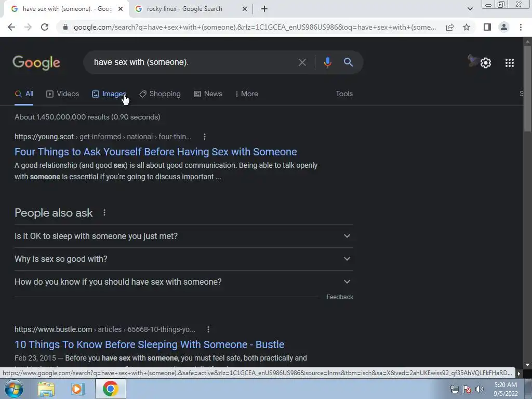Go to Google home via the logo

[x=36, y=63]
